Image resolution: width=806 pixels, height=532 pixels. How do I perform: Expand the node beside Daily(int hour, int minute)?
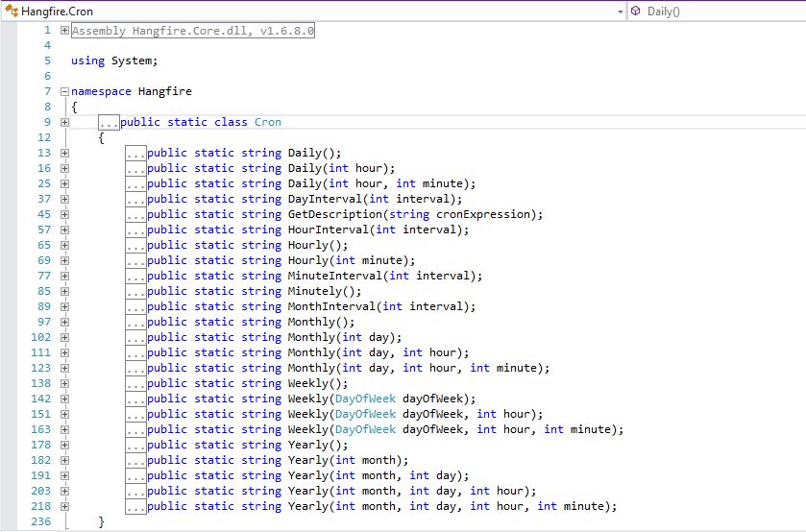pos(64,184)
